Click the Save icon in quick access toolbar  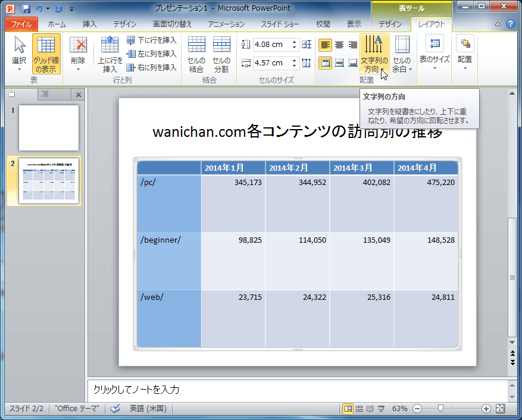coord(26,9)
